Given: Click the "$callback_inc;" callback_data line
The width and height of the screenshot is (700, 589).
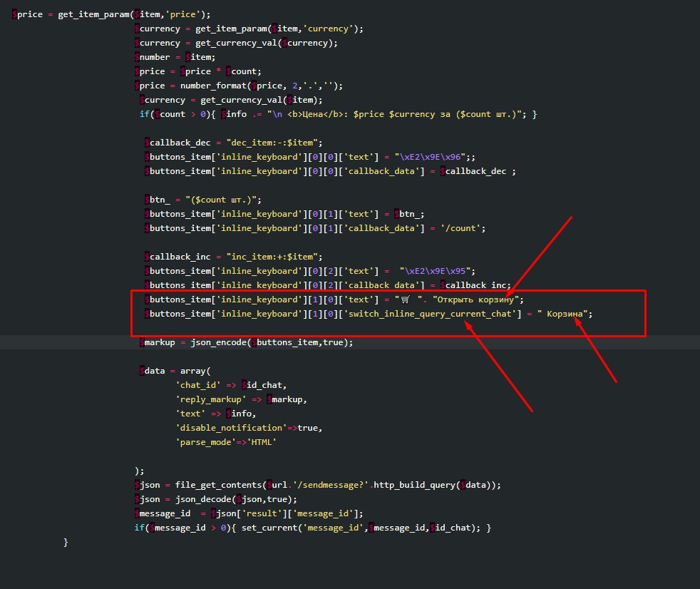Looking at the screenshot, I should coord(327,286).
